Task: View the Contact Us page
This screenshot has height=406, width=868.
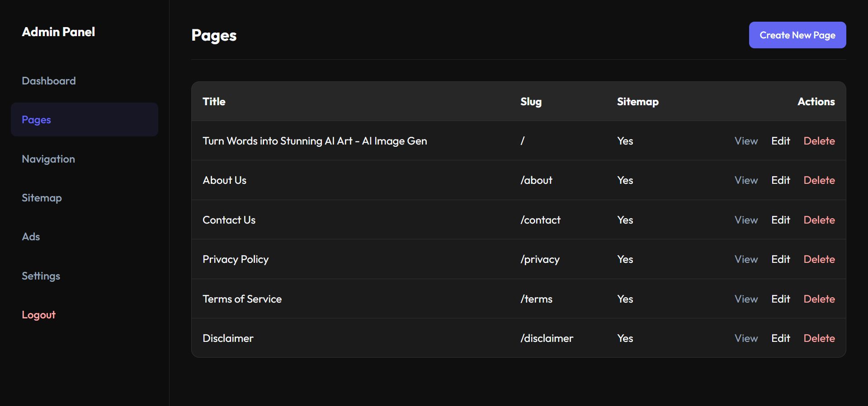Action: click(x=746, y=220)
